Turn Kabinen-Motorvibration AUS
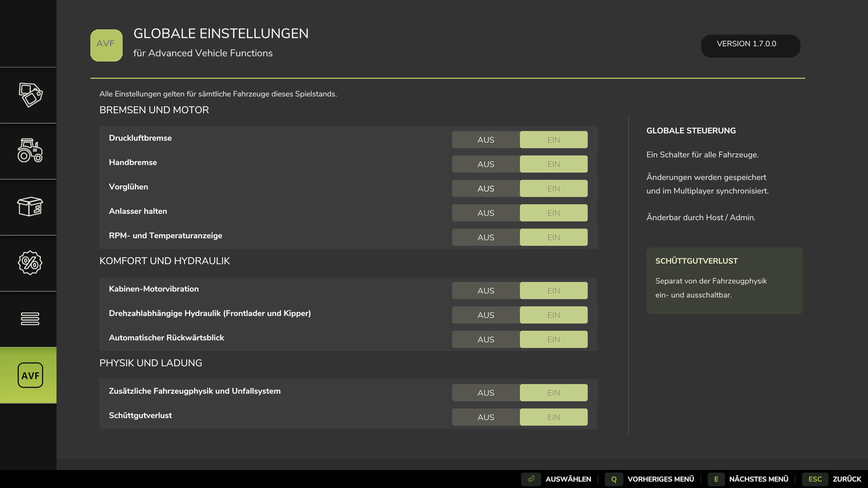This screenshot has height=488, width=868. tap(486, 291)
